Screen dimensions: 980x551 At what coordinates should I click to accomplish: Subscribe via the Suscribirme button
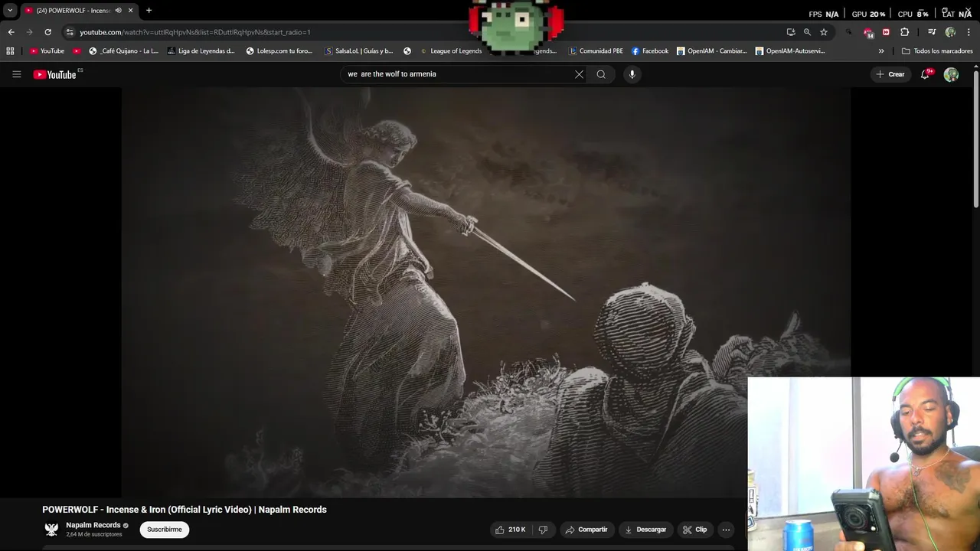[165, 530]
